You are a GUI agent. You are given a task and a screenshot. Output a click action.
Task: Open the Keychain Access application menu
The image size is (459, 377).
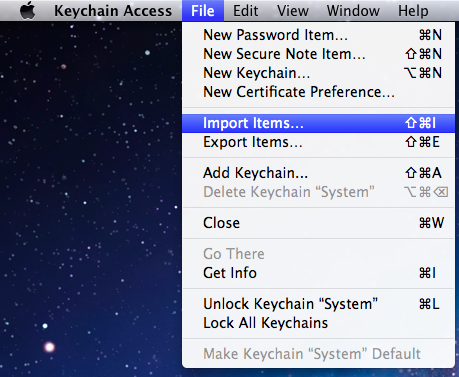tap(113, 11)
